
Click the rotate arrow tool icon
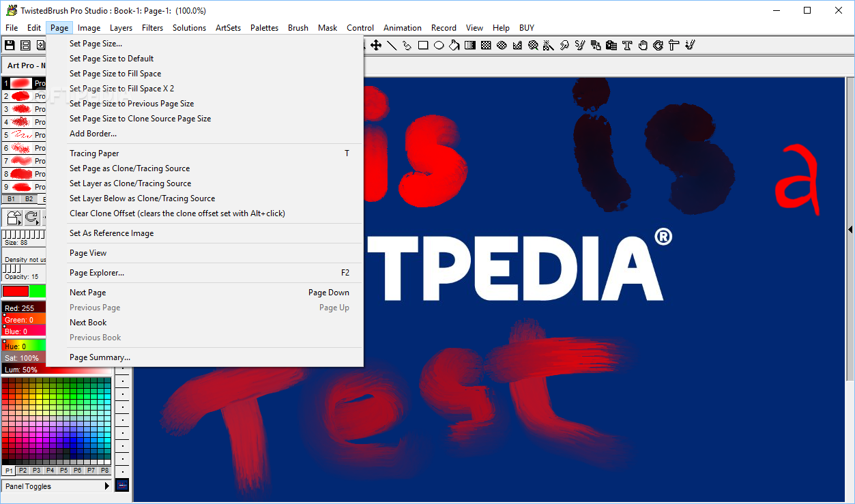[x=658, y=45]
